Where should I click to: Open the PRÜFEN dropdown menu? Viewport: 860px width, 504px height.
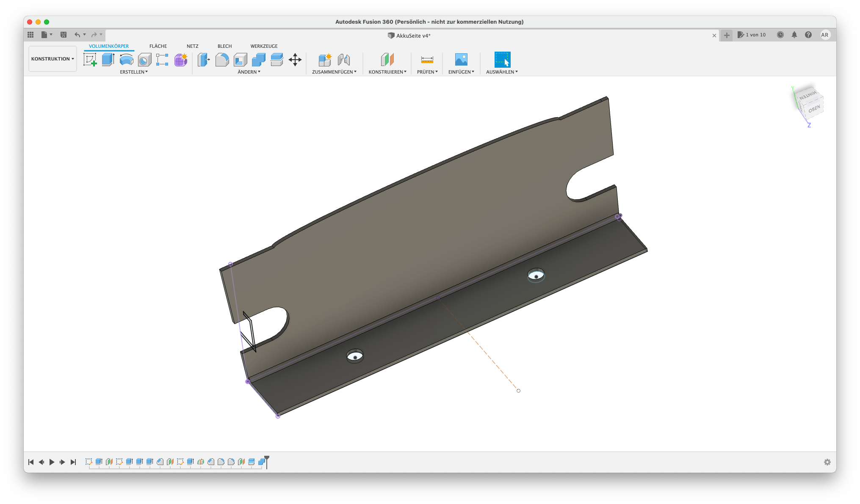click(x=427, y=72)
